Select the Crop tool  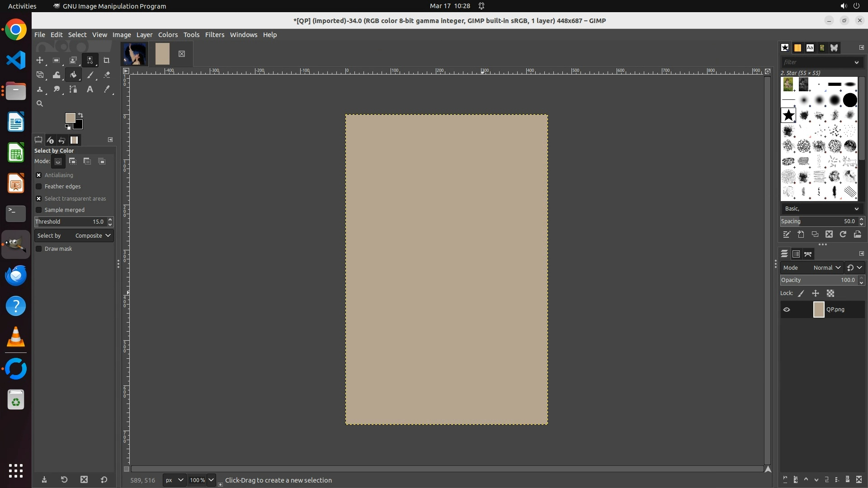pyautogui.click(x=107, y=60)
